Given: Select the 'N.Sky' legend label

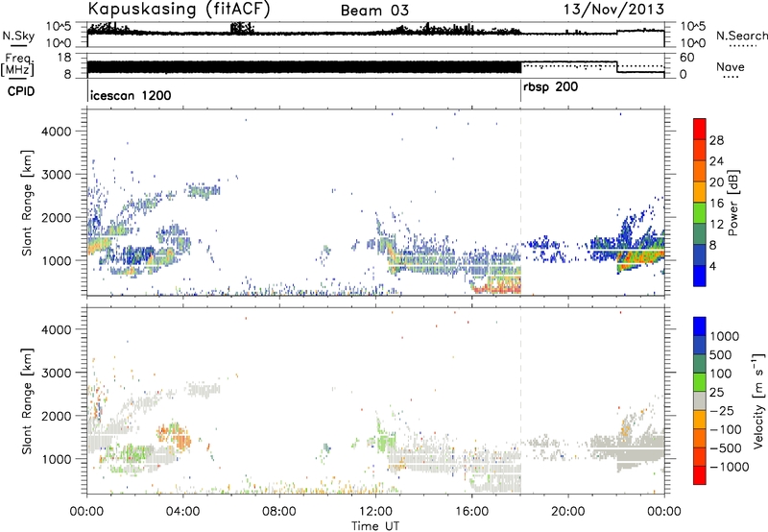Looking at the screenshot, I should tap(18, 36).
